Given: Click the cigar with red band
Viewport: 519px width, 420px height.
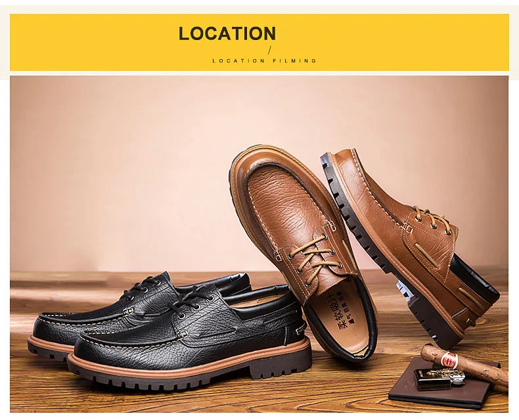Looking at the screenshot, I should point(463,363).
